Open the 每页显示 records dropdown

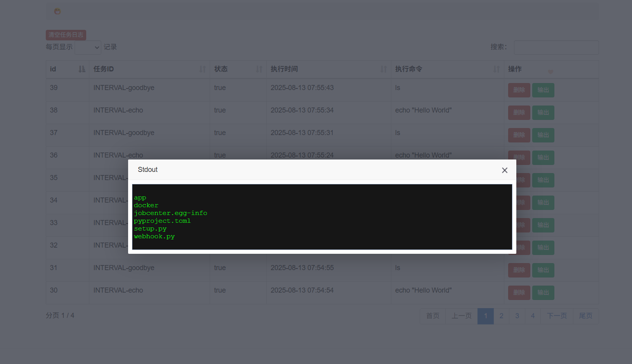click(88, 47)
